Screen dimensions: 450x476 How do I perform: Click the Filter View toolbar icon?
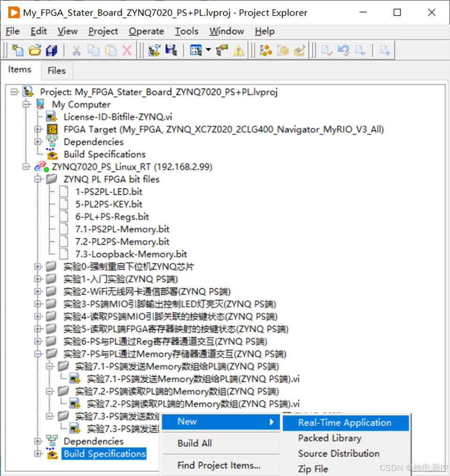[196, 50]
